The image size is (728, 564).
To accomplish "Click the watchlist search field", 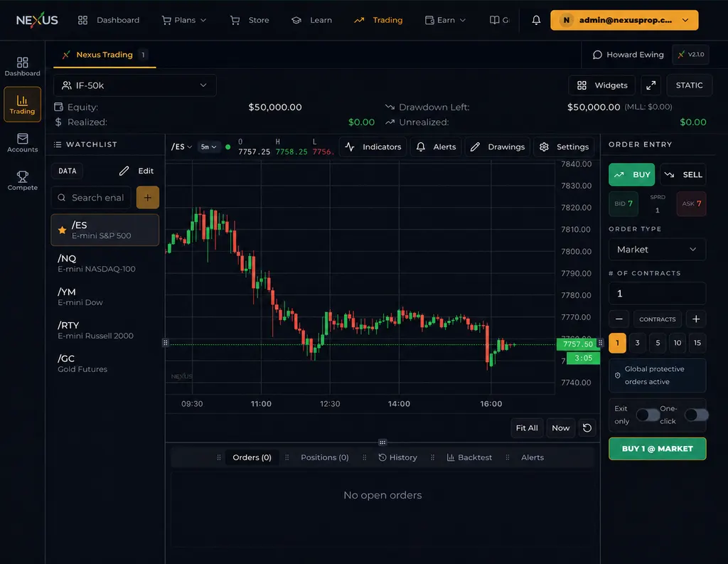I will point(92,198).
